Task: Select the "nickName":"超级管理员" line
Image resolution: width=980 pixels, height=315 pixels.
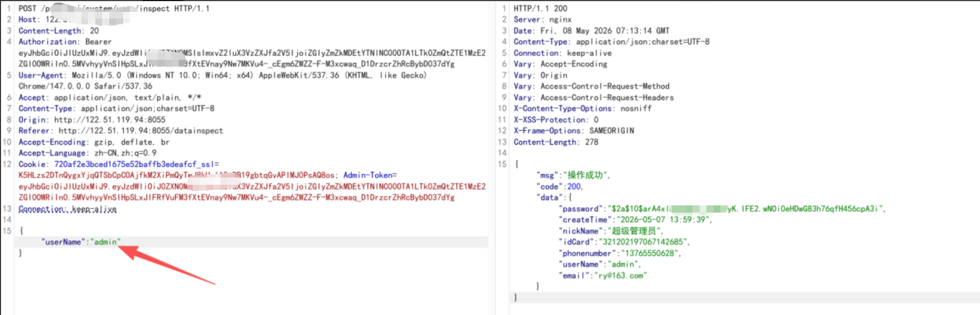Action: tap(611, 231)
